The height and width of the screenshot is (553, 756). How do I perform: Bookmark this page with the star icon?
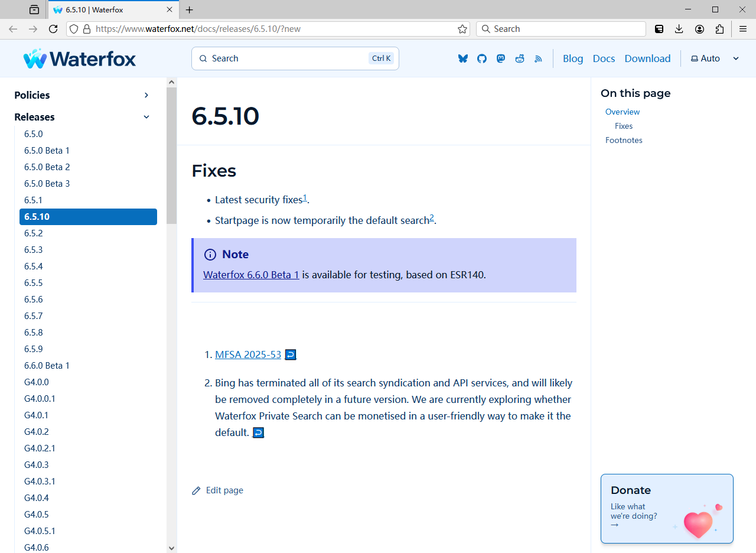(462, 29)
